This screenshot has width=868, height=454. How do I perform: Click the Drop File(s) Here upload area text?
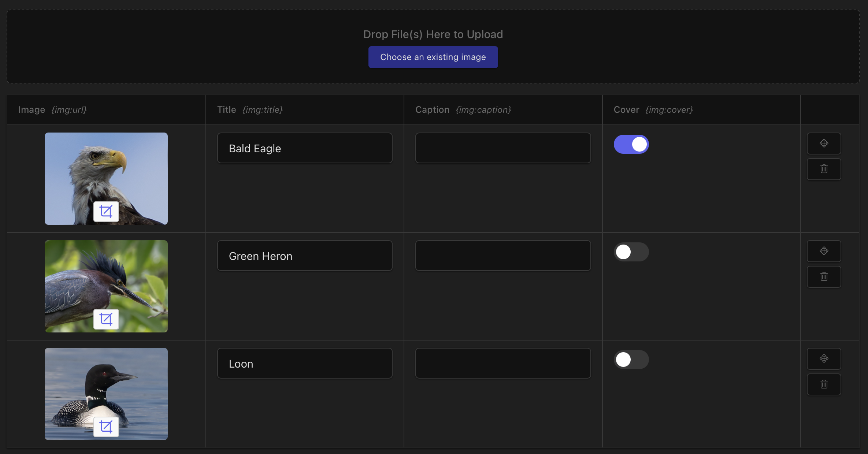coord(433,34)
